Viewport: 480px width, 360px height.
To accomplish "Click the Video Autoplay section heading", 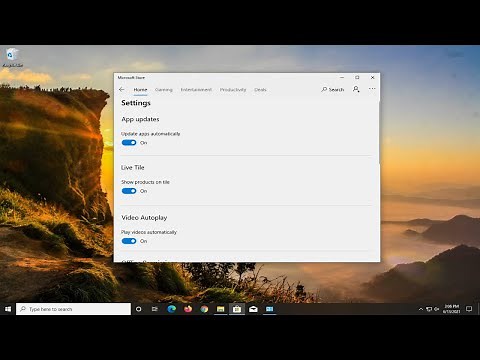I will 144,218.
